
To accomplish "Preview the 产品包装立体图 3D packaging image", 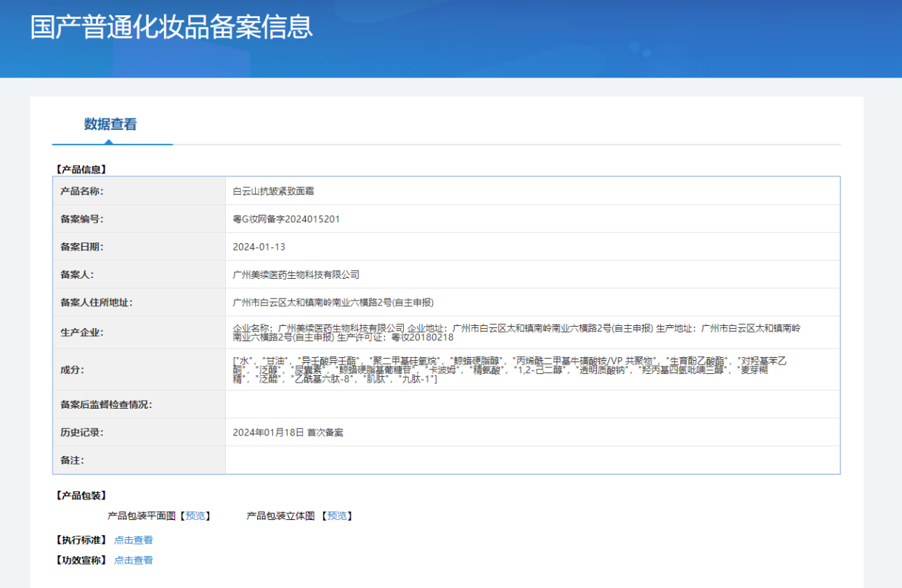I will (x=337, y=516).
